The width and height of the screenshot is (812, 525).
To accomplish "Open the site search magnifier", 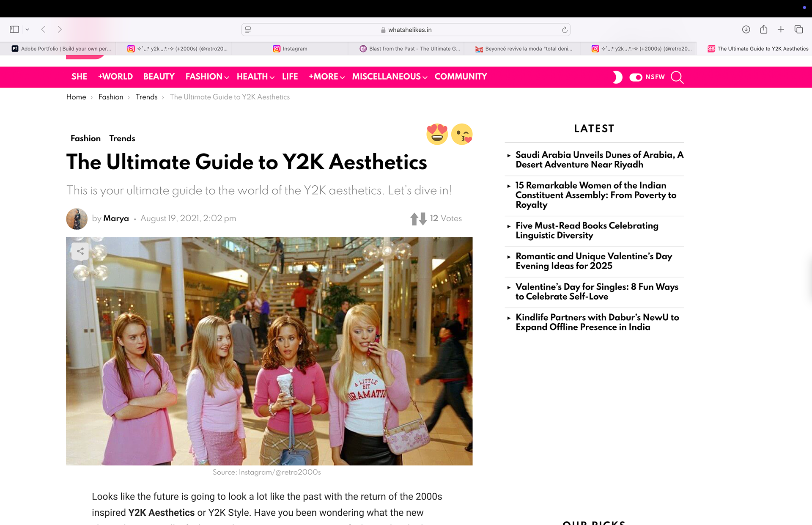I will coord(677,77).
